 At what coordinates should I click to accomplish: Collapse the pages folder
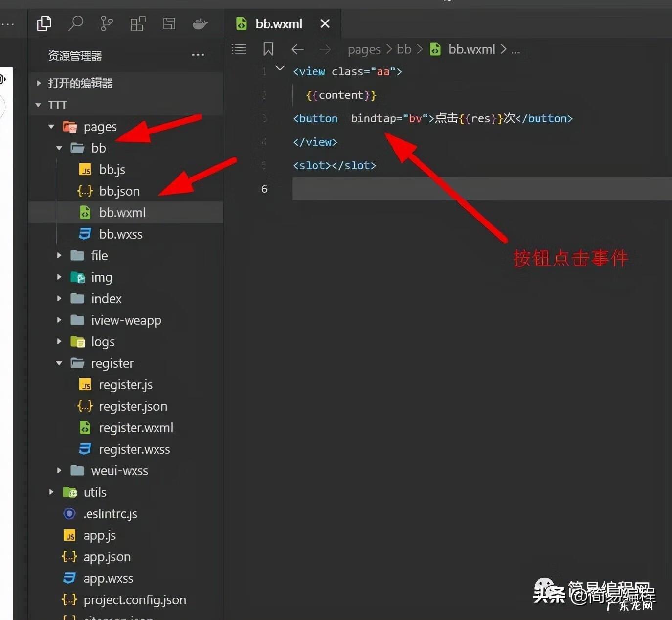[51, 127]
